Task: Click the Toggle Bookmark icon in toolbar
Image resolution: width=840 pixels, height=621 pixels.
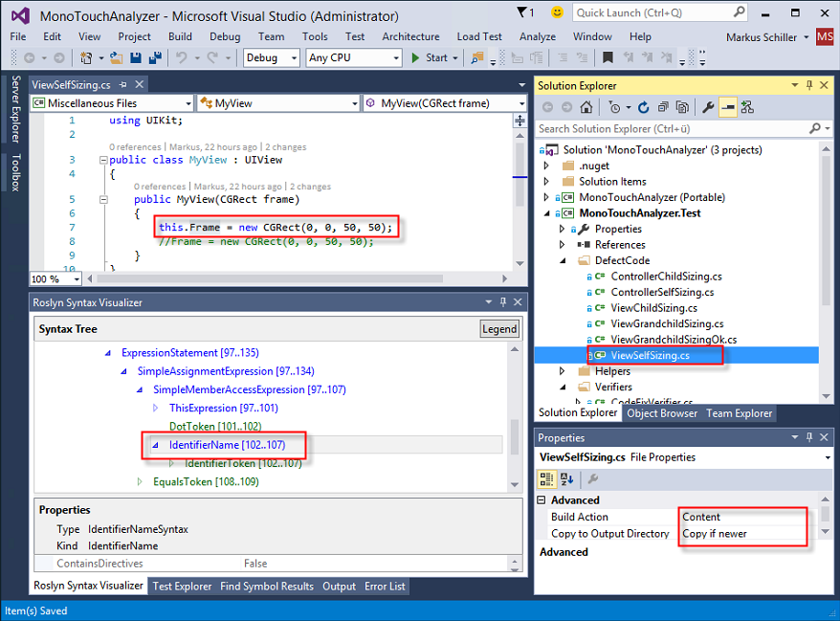Action: pyautogui.click(x=608, y=57)
